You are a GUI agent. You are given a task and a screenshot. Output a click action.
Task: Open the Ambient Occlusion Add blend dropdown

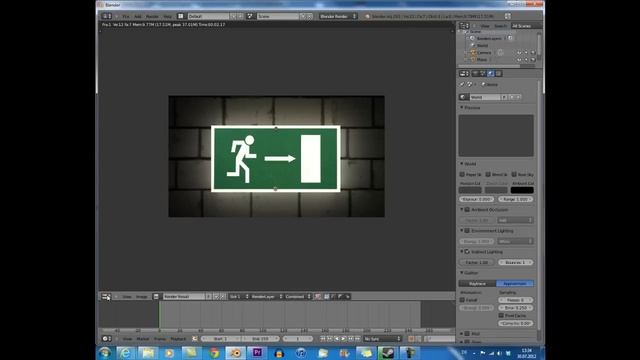pos(516,220)
